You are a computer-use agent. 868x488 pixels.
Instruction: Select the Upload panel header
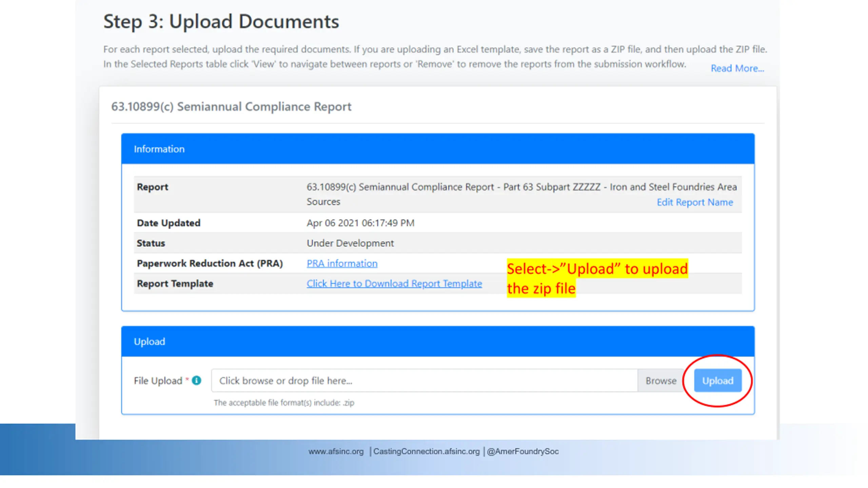(438, 342)
